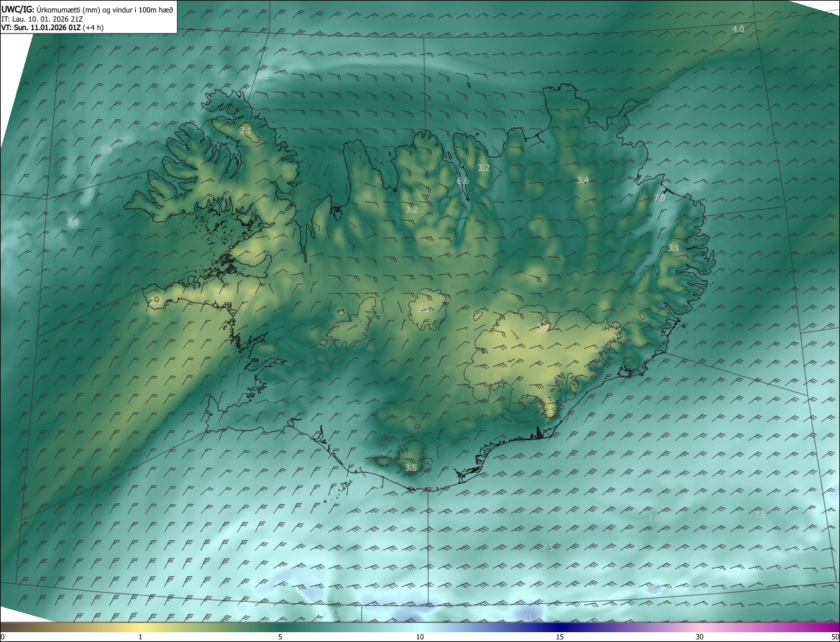Image resolution: width=840 pixels, height=642 pixels.
Task: Click the map value label '6.6'
Action: (x=463, y=181)
